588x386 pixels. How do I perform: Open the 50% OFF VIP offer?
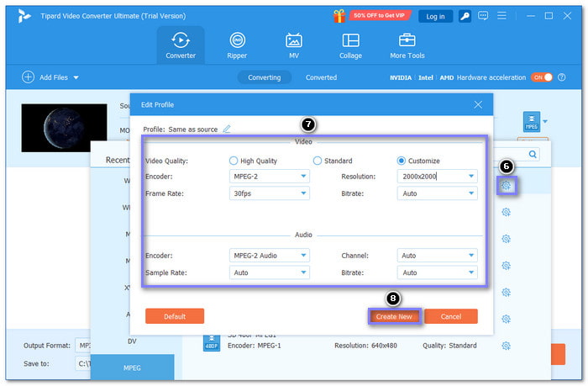coord(380,15)
